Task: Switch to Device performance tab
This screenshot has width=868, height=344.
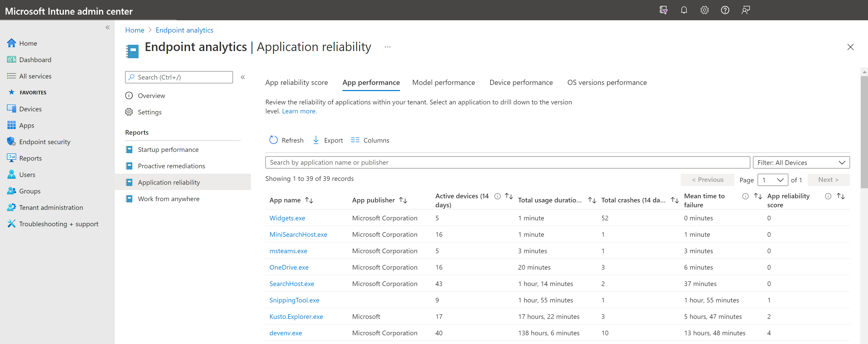Action: coord(521,82)
